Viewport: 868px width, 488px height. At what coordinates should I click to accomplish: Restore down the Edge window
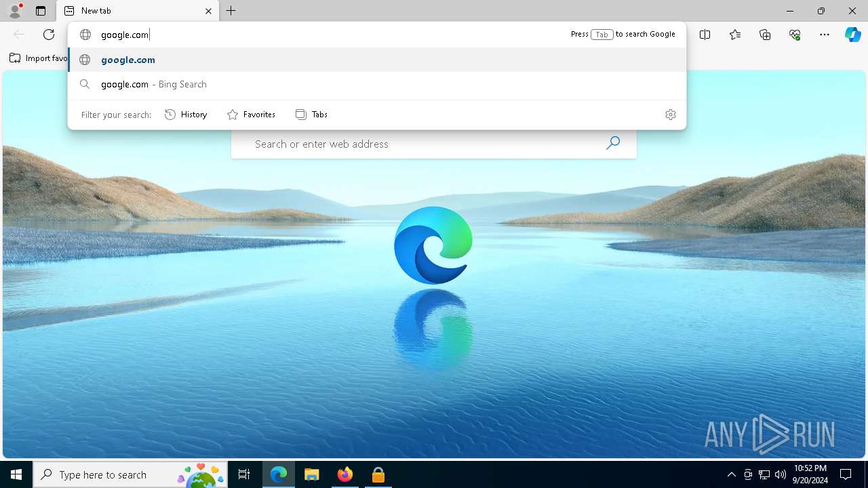[x=821, y=11]
